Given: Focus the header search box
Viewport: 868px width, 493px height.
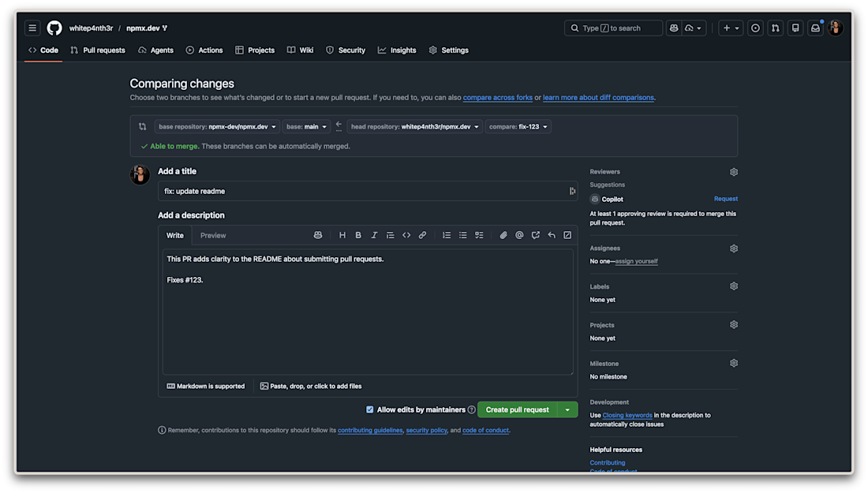Looking at the screenshot, I should pos(613,28).
